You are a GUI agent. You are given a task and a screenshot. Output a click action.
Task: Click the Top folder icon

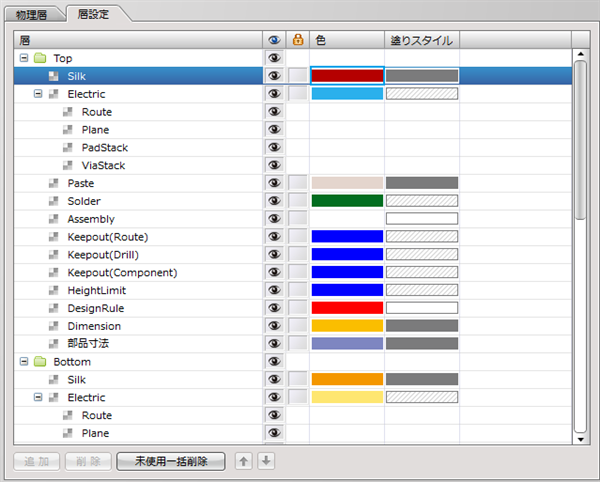pyautogui.click(x=40, y=58)
